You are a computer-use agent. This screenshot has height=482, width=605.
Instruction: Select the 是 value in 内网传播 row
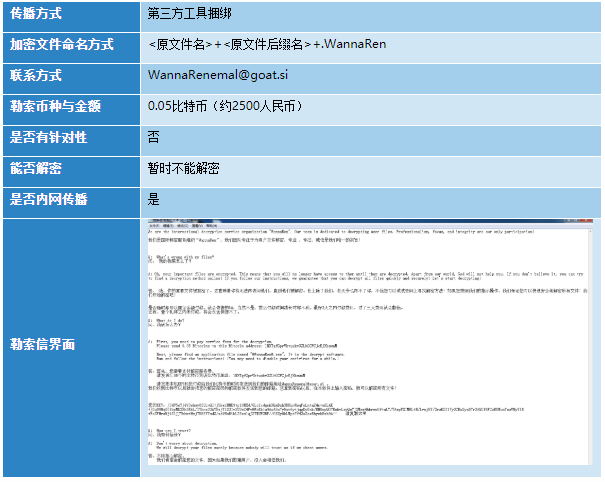coord(153,199)
